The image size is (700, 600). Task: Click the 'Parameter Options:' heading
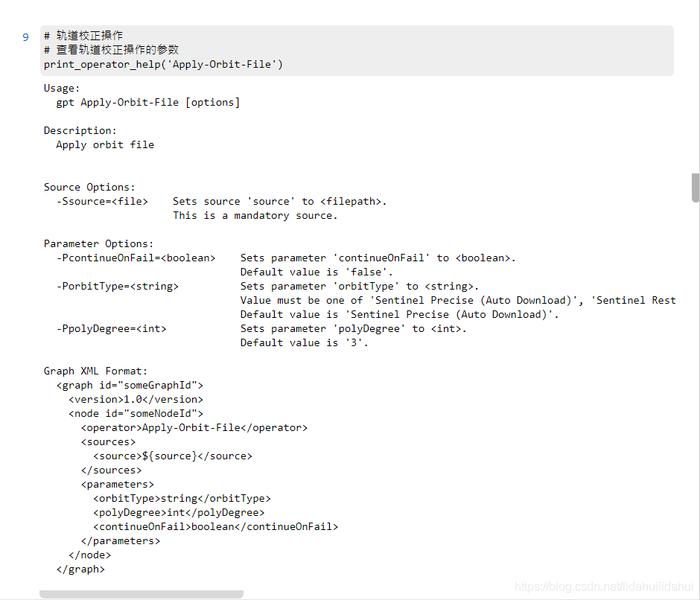pos(98,243)
